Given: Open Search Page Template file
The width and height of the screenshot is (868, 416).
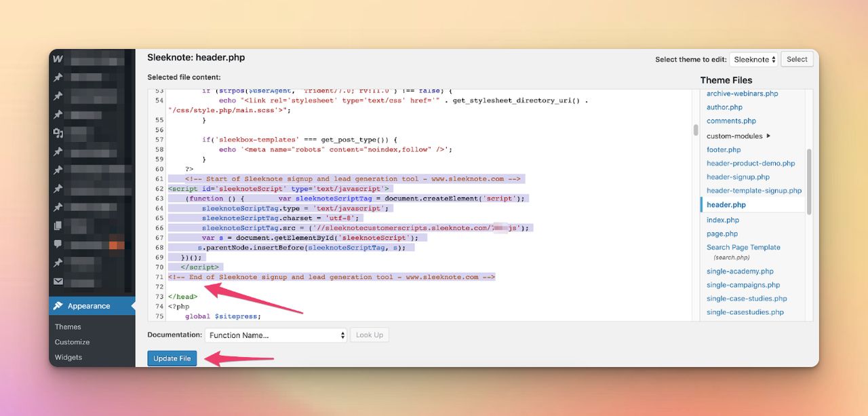Looking at the screenshot, I should (x=743, y=248).
